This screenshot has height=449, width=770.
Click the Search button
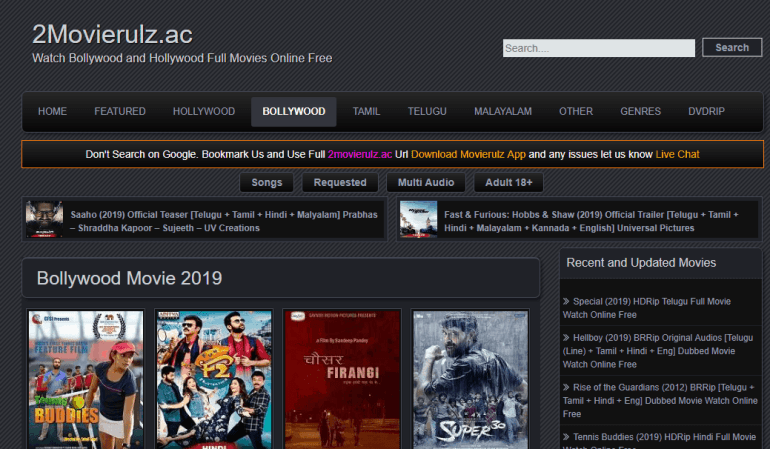[x=732, y=48]
